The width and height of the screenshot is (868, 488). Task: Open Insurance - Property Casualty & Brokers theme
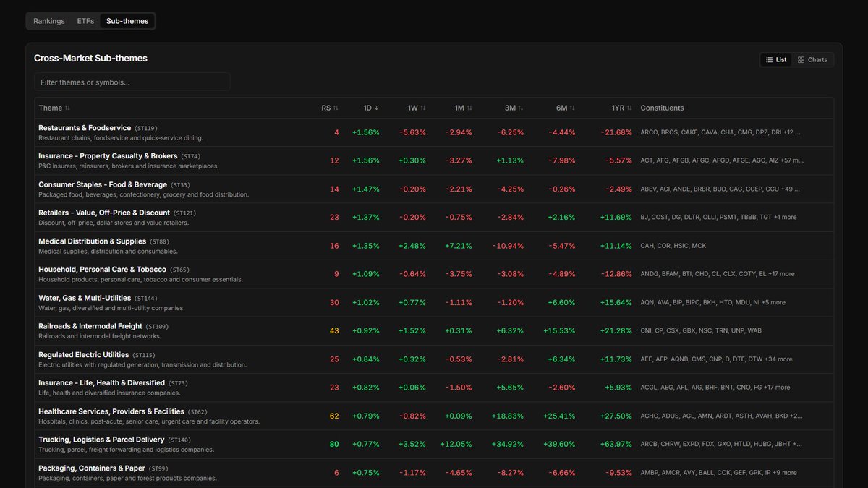pyautogui.click(x=108, y=156)
